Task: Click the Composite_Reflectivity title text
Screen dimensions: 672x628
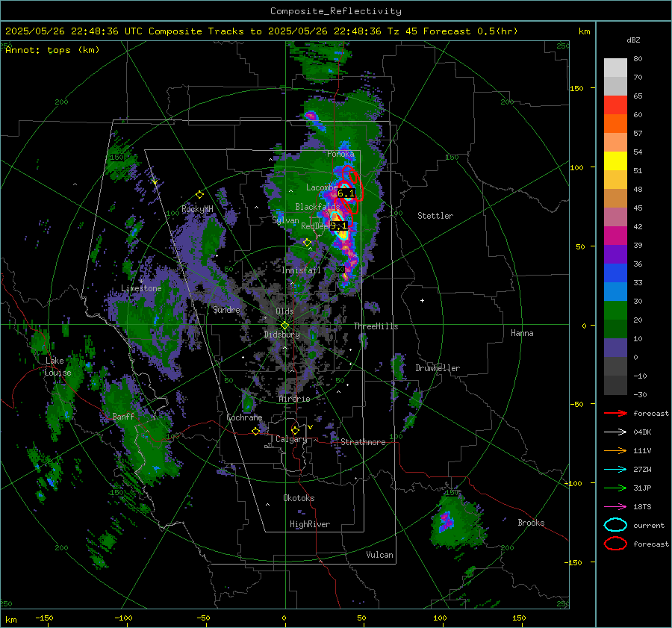Action: point(335,11)
